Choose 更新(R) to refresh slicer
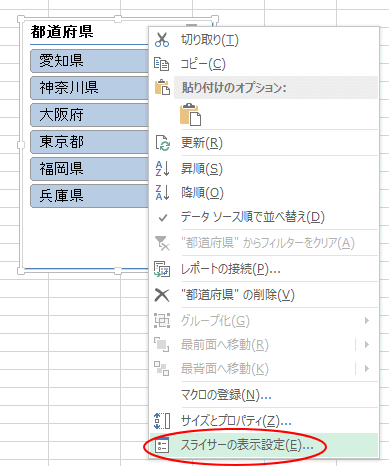 point(264,143)
